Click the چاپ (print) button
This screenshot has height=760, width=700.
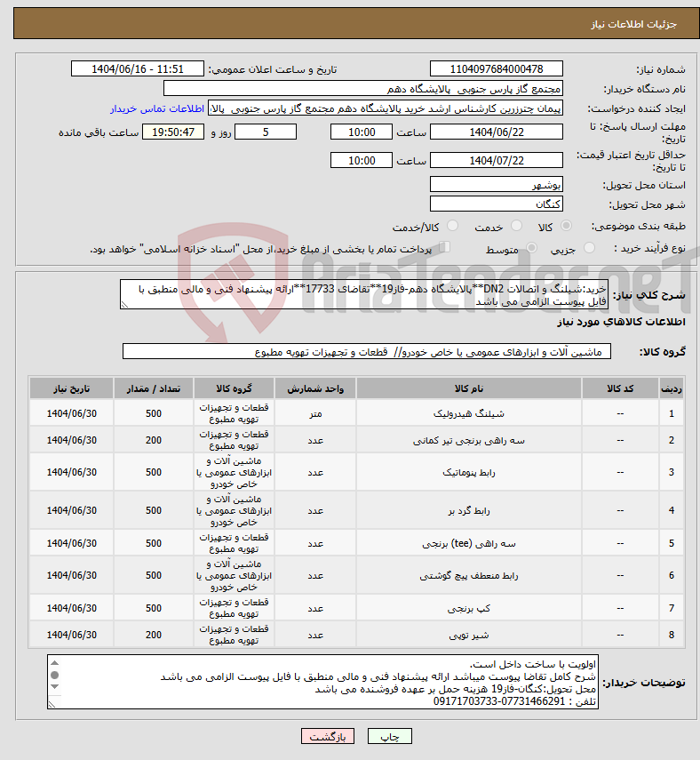click(389, 736)
